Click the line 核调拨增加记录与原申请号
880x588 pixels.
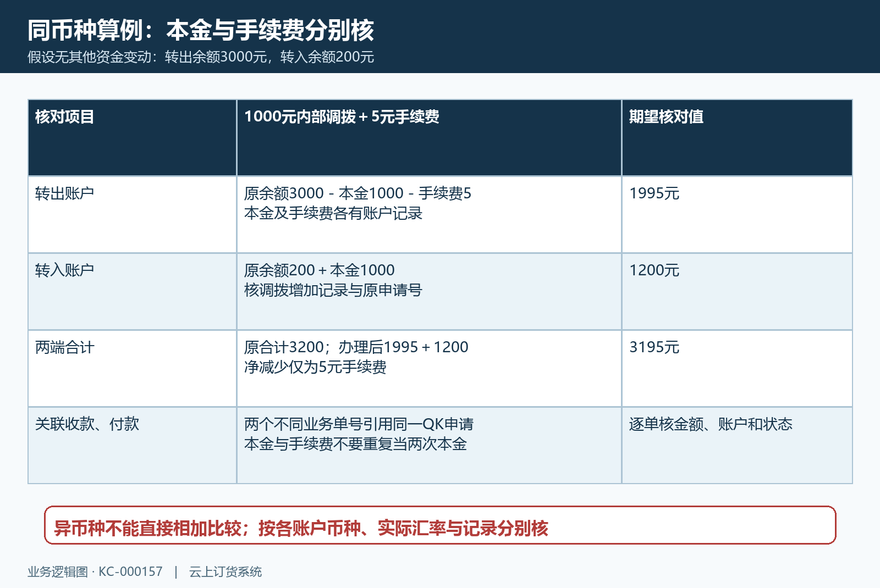click(333, 290)
